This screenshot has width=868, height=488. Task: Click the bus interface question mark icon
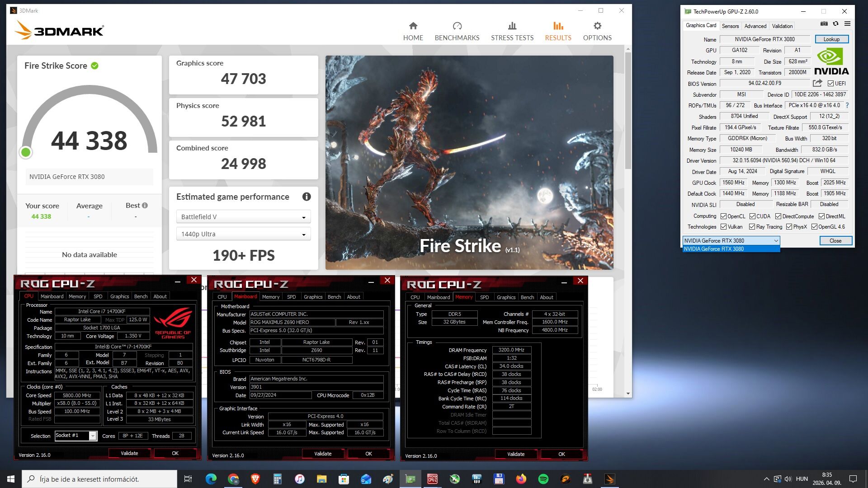tap(847, 105)
